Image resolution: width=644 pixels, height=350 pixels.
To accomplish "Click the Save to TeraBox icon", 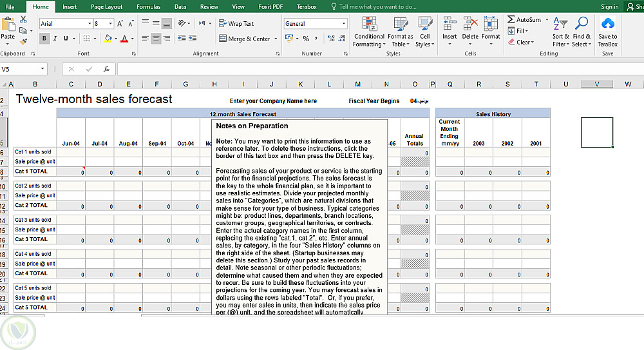I will pyautogui.click(x=607, y=24).
